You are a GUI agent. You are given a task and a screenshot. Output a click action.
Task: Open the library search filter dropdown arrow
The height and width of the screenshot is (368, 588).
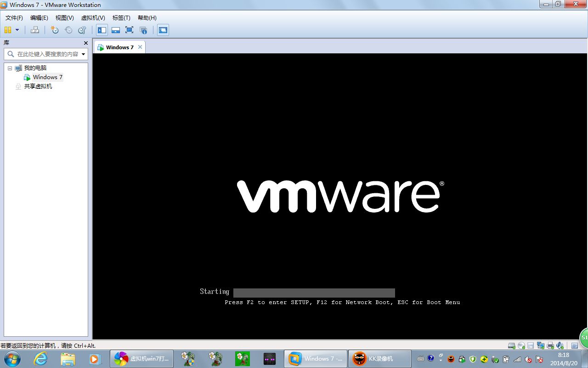[83, 54]
